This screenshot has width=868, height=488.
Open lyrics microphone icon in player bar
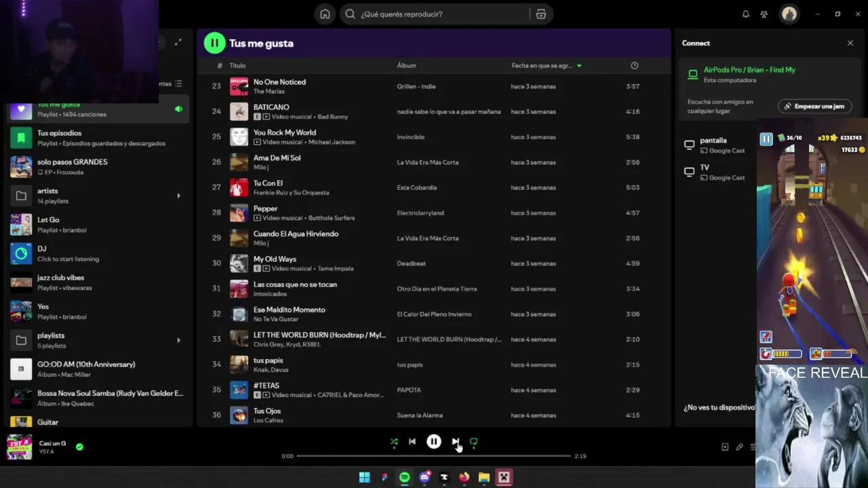739,447
